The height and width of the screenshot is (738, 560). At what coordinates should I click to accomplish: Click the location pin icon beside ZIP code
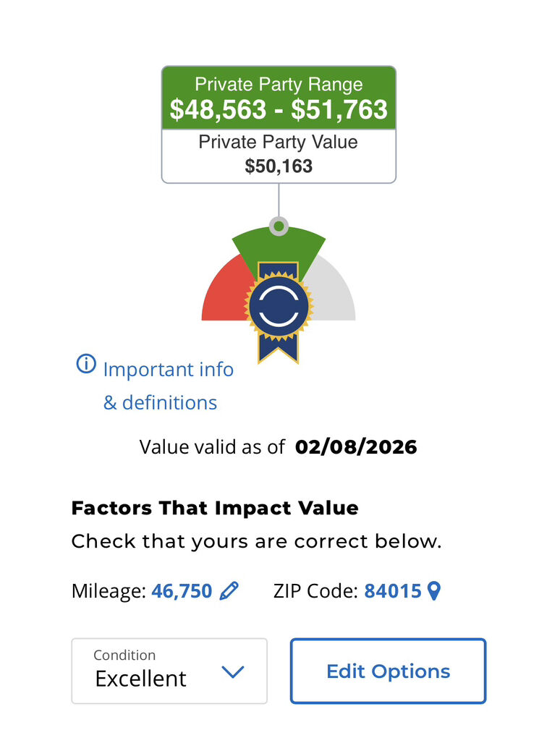(434, 591)
